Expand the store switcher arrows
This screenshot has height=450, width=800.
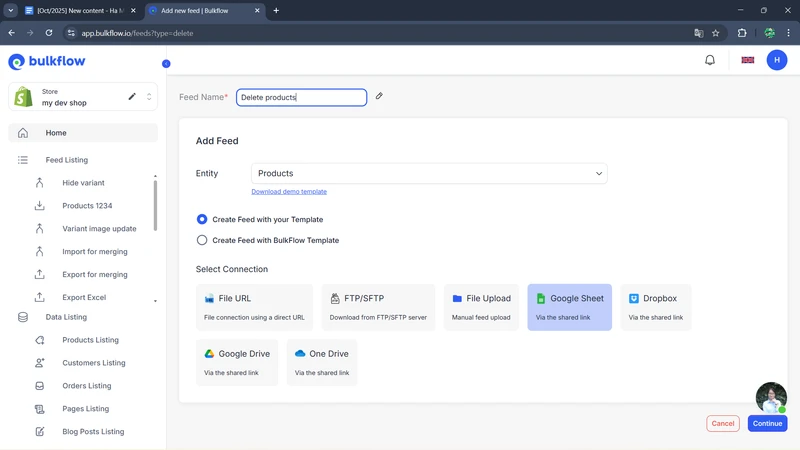coord(149,97)
